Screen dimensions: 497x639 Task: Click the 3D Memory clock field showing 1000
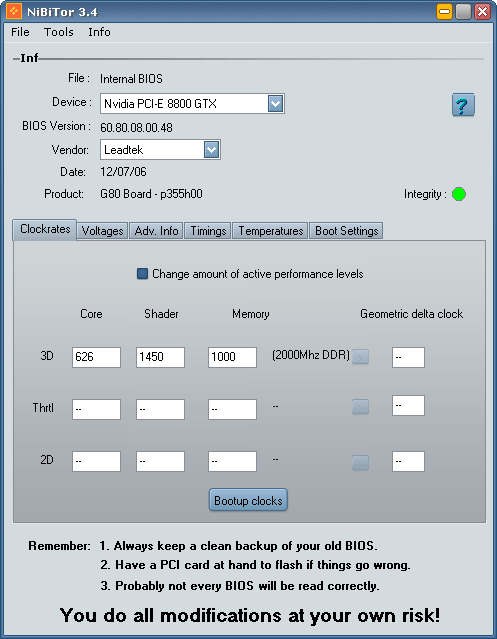(233, 357)
